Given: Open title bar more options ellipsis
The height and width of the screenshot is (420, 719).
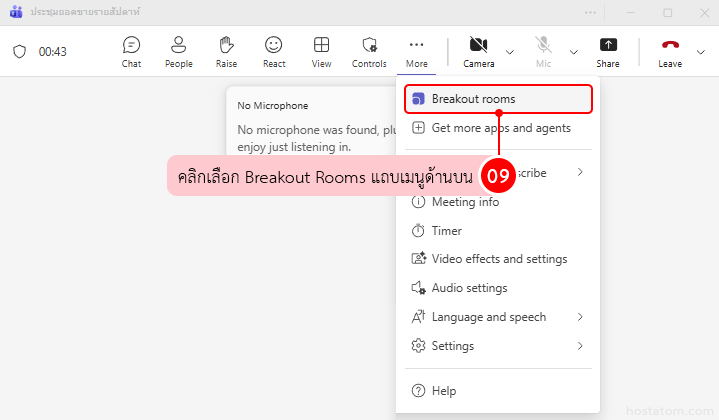Looking at the screenshot, I should tap(591, 12).
